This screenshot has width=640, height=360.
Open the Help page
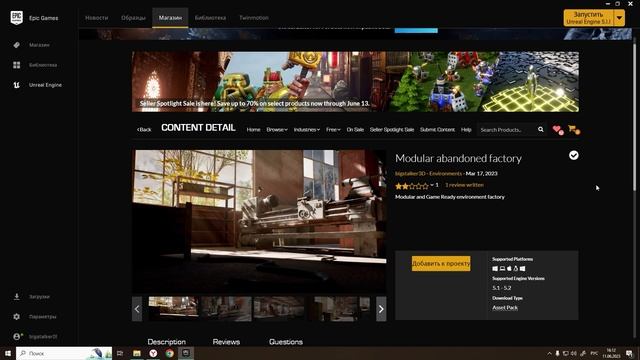(466, 129)
